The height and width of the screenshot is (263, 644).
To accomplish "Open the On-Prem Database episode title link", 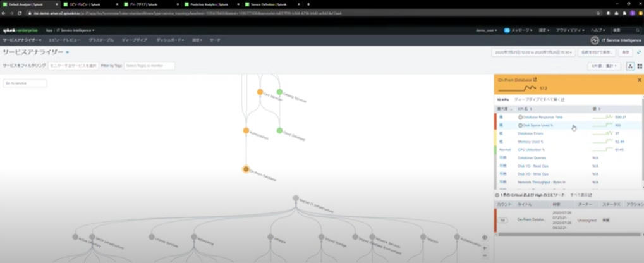I will click(x=531, y=220).
